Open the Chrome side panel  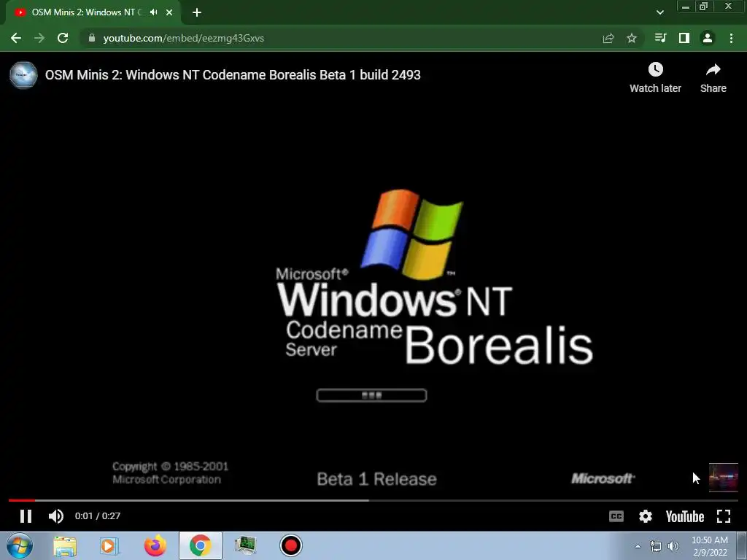pos(684,38)
